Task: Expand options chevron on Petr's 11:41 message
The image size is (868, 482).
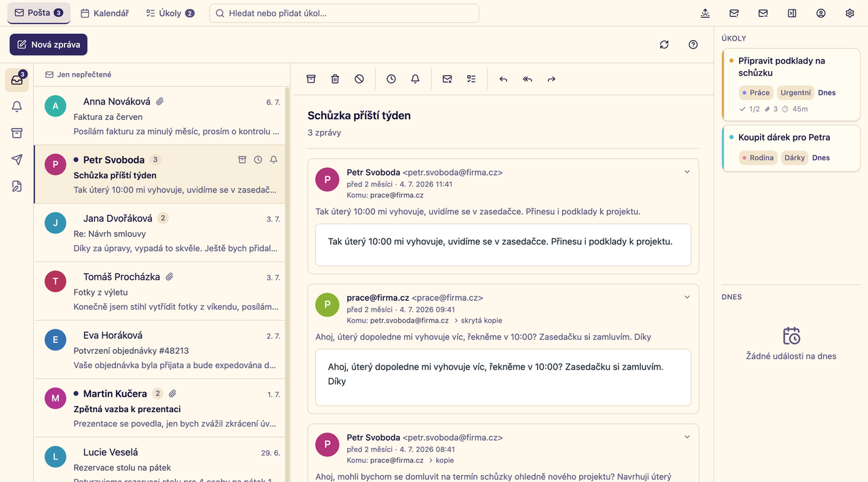Action: pyautogui.click(x=687, y=172)
